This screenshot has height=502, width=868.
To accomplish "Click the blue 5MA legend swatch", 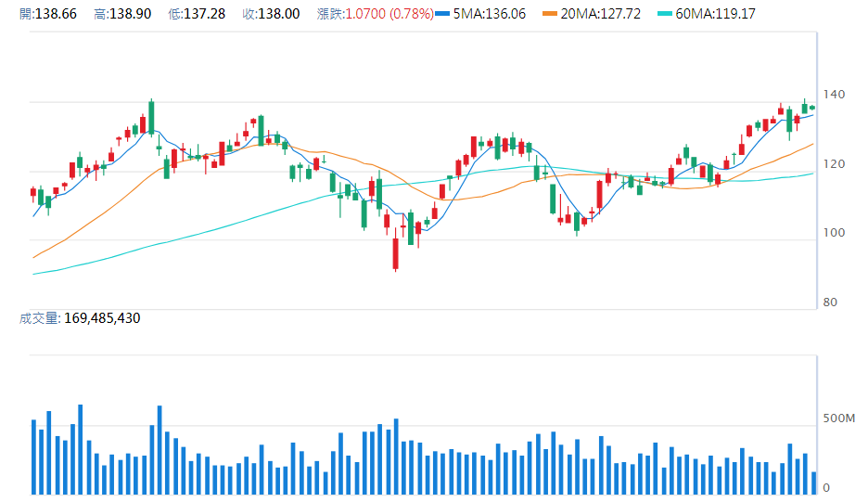I will coord(442,15).
